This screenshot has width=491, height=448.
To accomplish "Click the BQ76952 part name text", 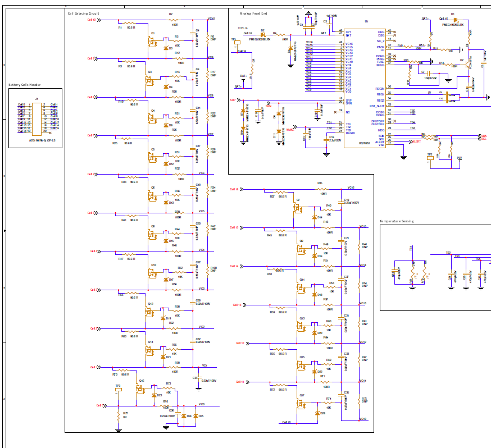I will coord(365,143).
